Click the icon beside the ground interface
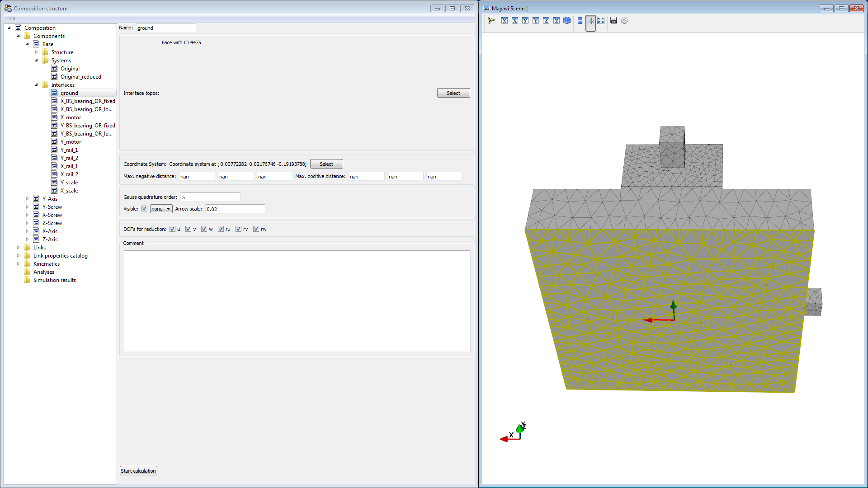 54,93
